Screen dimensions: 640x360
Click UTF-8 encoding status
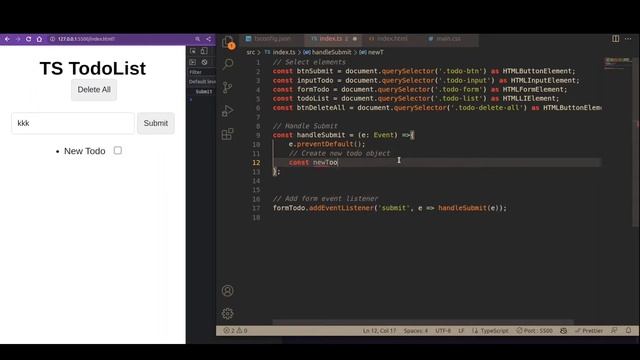click(x=443, y=331)
